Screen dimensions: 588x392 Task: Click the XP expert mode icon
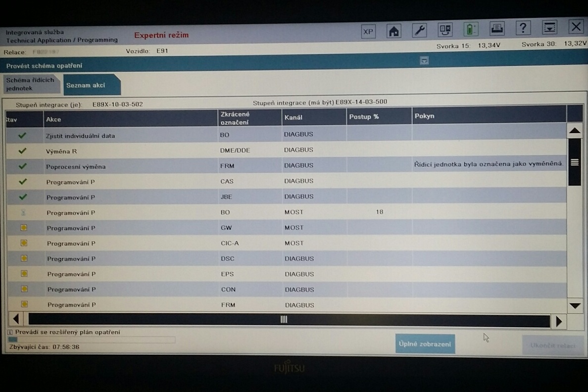click(x=368, y=31)
